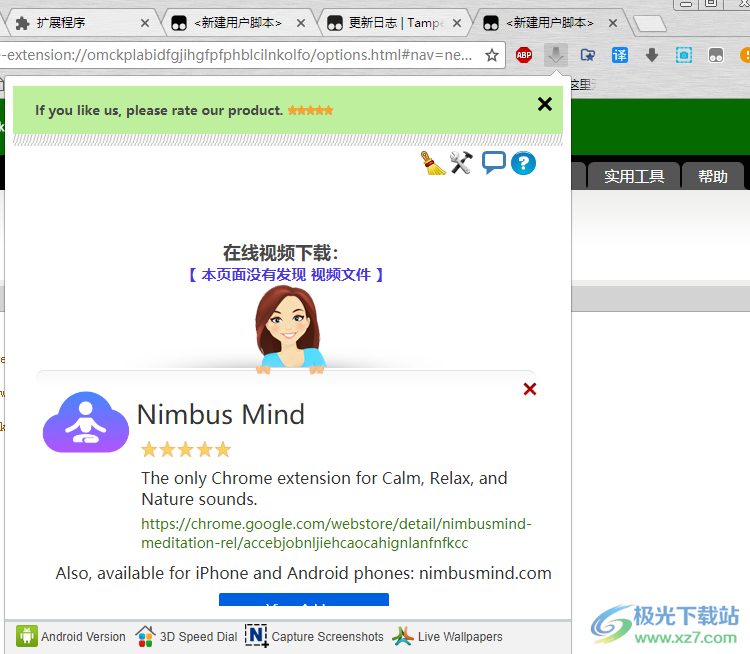Open the Android Version link
Image resolution: width=750 pixels, height=654 pixels.
[x=71, y=636]
